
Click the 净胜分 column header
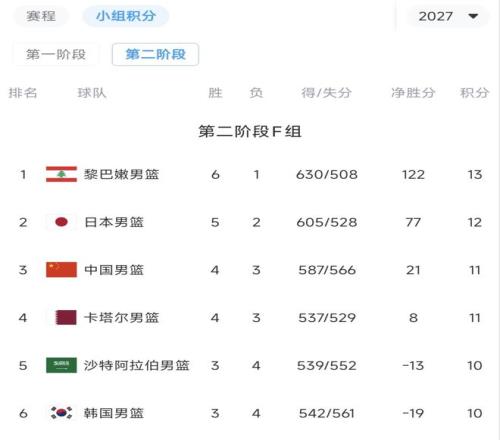pos(413,93)
